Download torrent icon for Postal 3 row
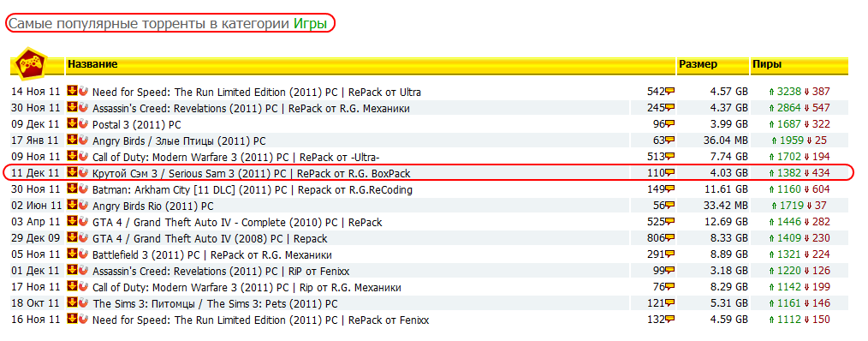The image size is (868, 341). click(x=72, y=123)
